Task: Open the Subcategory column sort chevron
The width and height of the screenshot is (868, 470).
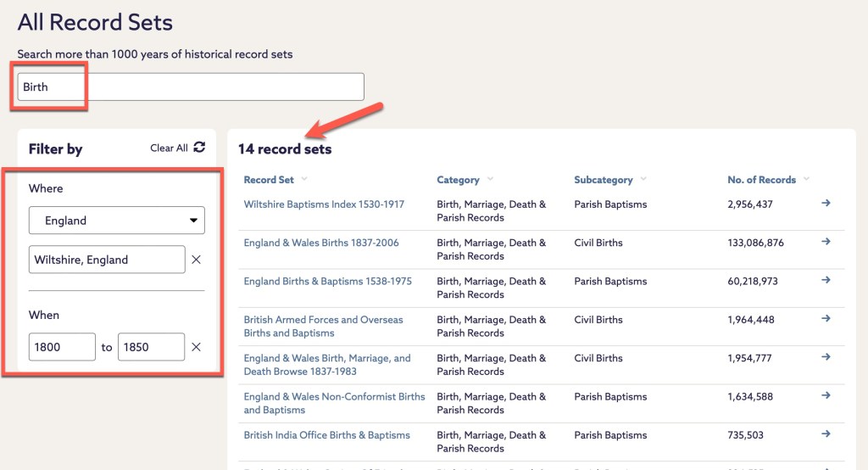Action: (x=643, y=179)
